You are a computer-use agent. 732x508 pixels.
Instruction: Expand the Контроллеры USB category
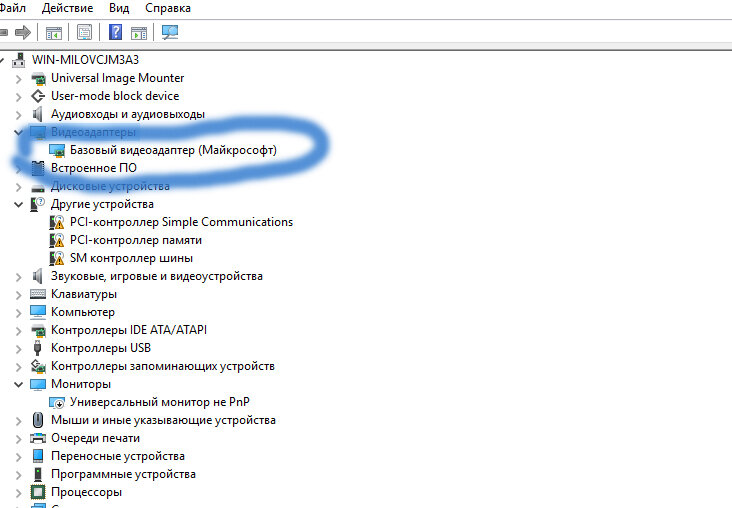pyautogui.click(x=18, y=349)
